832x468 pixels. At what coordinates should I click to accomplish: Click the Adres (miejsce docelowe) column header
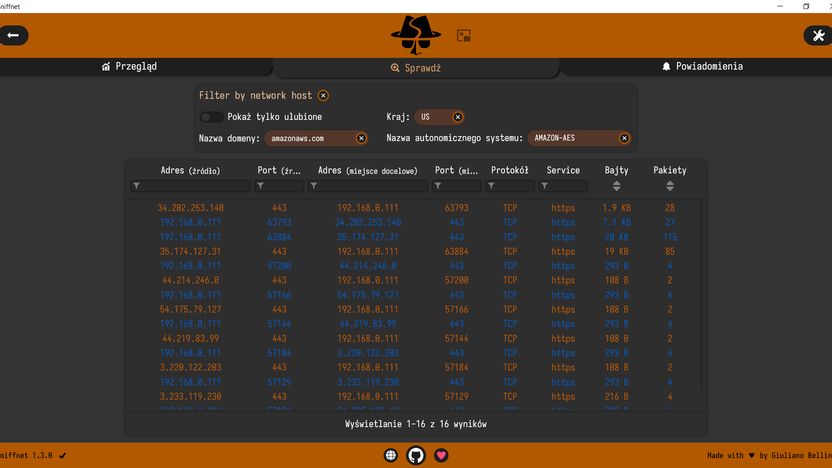coord(368,170)
